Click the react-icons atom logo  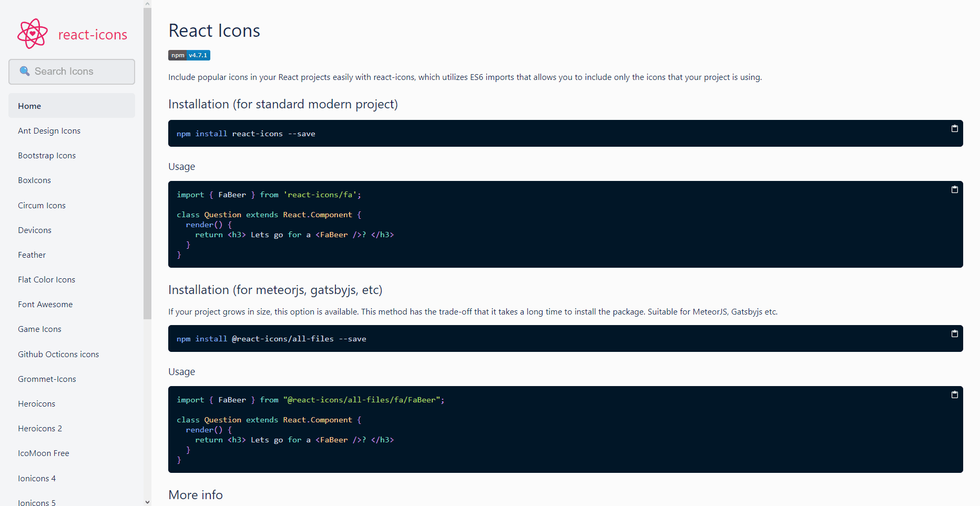pyautogui.click(x=33, y=34)
